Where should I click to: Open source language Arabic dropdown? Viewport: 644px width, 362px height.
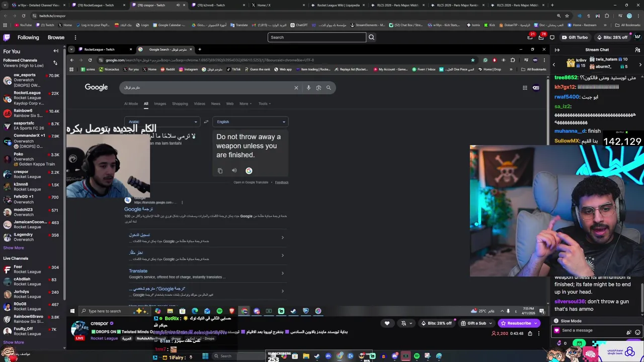[163, 122]
